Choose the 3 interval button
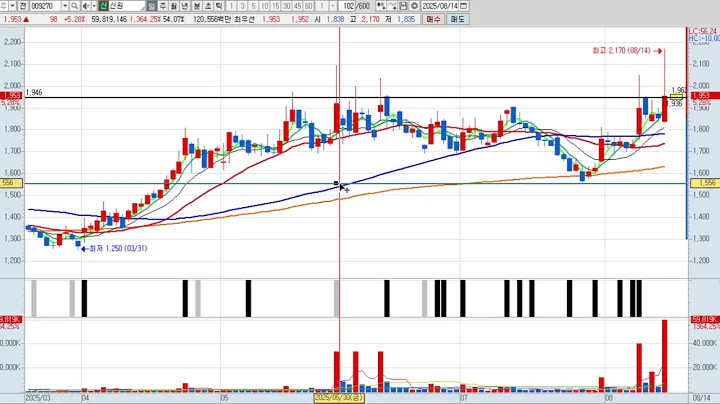The width and height of the screenshot is (720, 404). click(242, 6)
